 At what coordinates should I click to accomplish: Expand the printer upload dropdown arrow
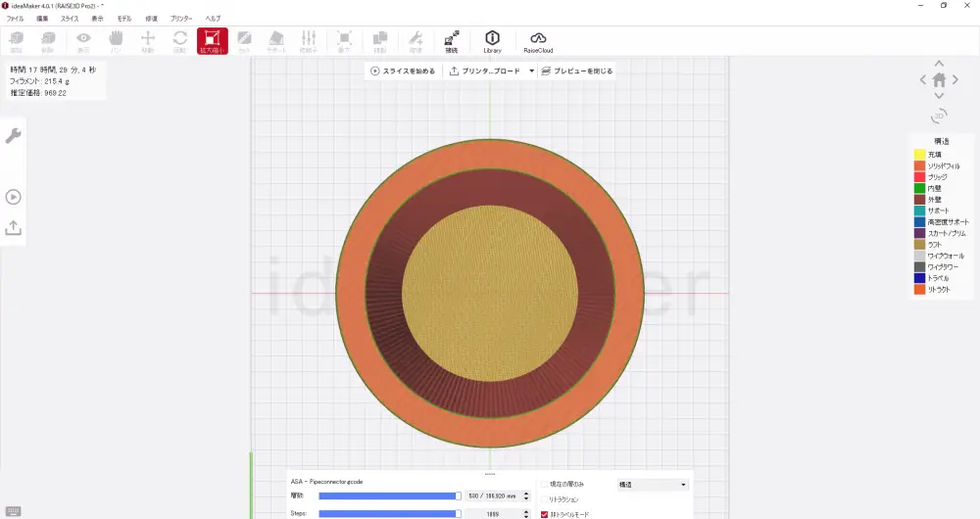[532, 71]
